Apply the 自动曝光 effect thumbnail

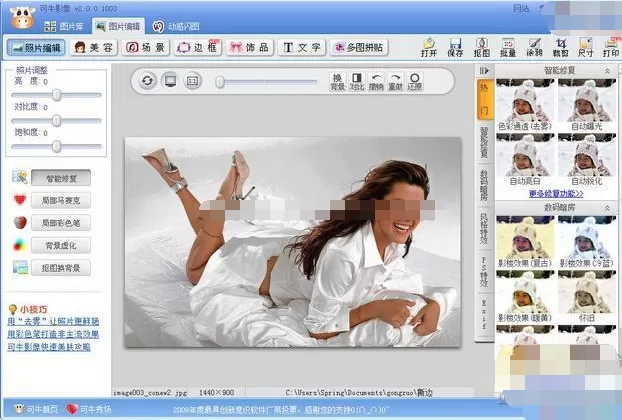point(587,101)
